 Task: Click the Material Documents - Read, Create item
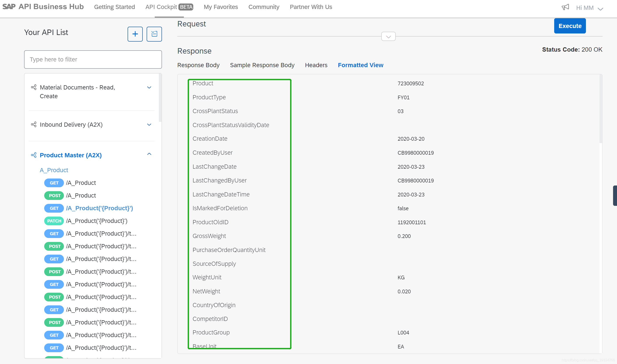tap(77, 92)
